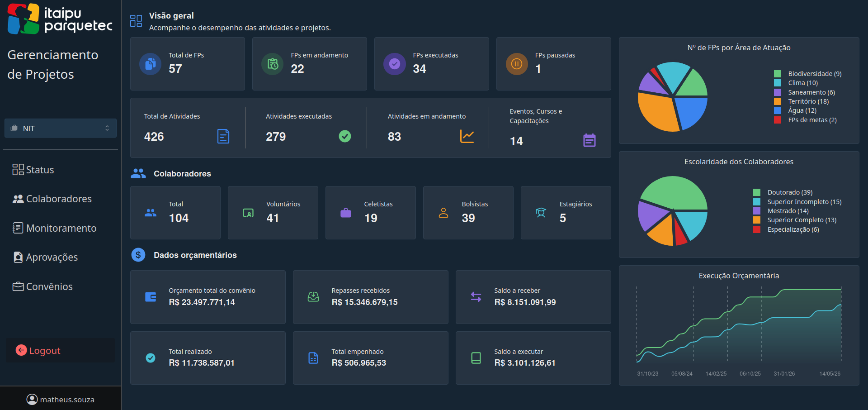Click the 57 Total de FPs value

[x=175, y=69]
